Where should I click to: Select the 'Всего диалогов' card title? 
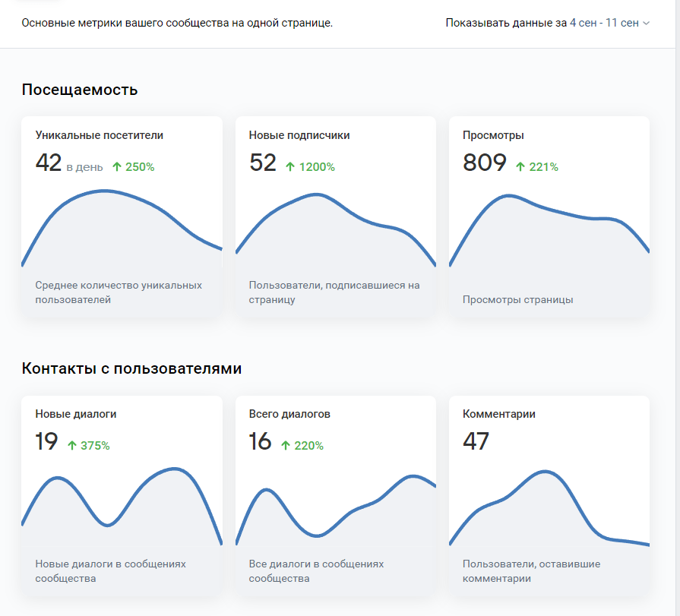289,414
